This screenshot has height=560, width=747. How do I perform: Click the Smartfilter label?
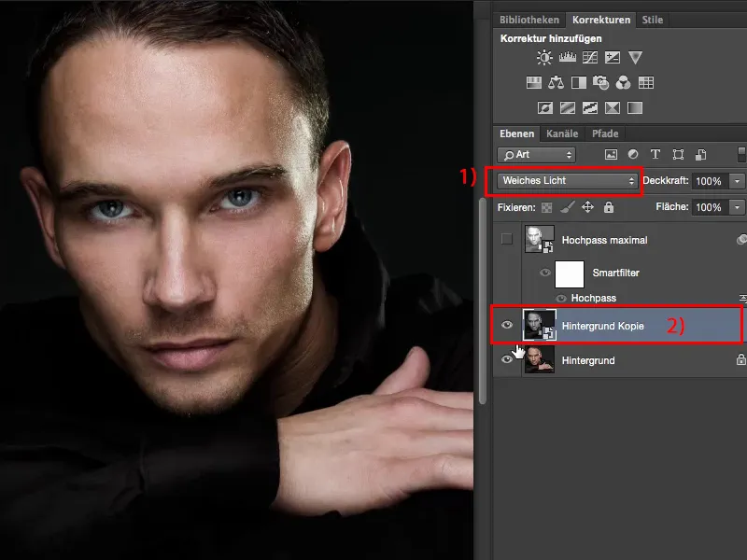(x=615, y=273)
